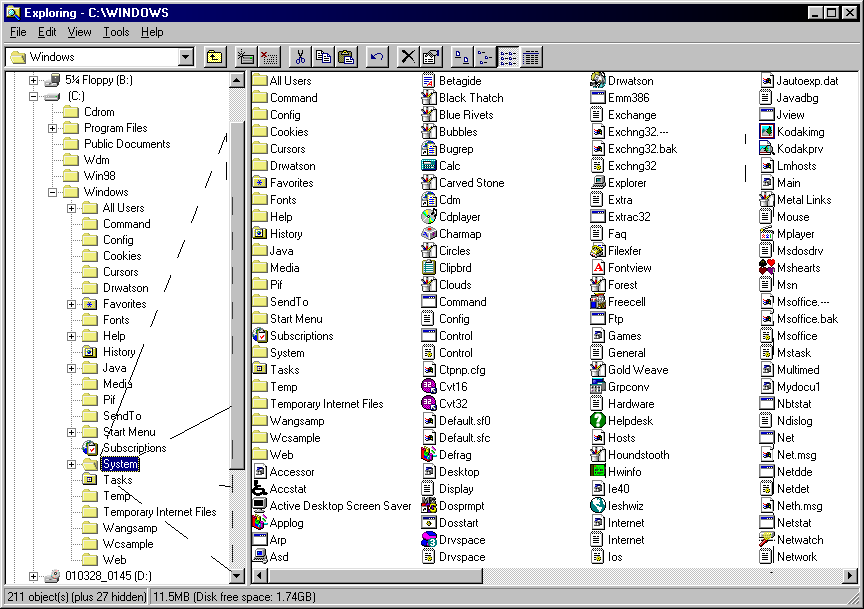The image size is (864, 609).
Task: Select the Freecell file in the list
Action: 626,302
